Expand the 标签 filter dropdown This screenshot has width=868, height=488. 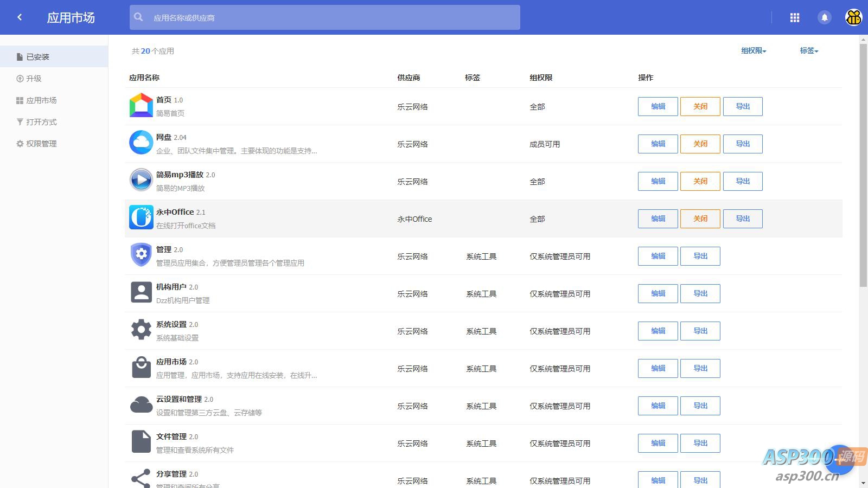click(x=808, y=50)
